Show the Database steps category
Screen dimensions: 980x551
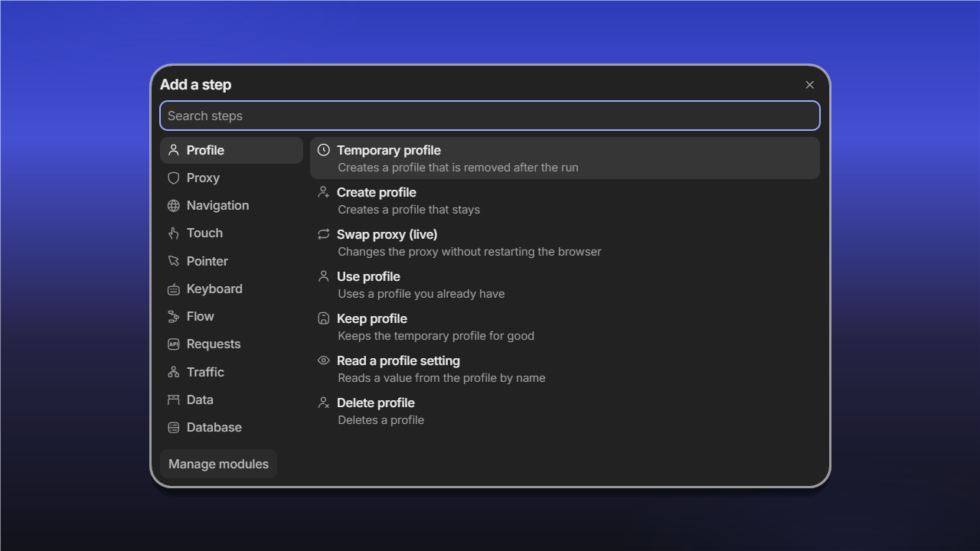click(231, 427)
